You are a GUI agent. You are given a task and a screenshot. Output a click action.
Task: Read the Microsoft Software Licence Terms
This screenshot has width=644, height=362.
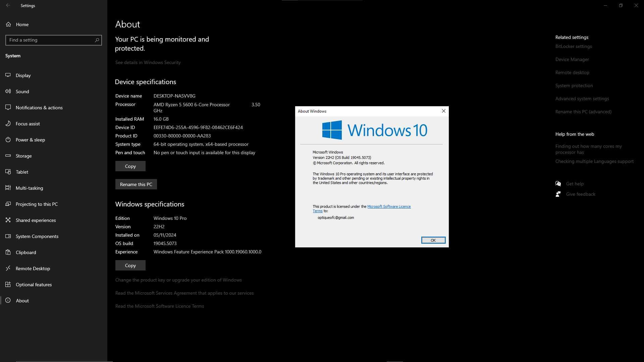[160, 306]
